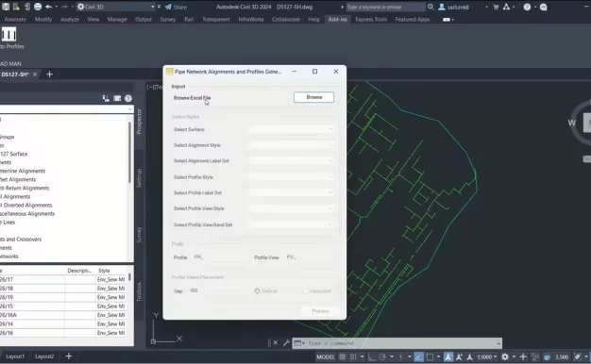Click in the Profile prefix PR_ field

pos(220,257)
